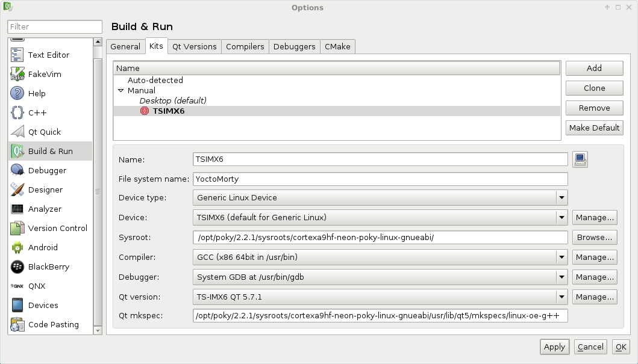Open the QNX category icon
The image size is (638, 364).
click(x=17, y=286)
